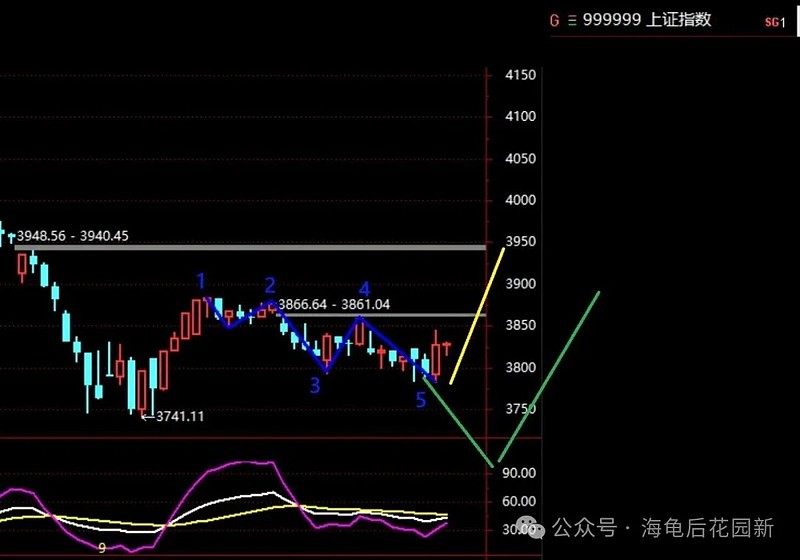
Task: Click the 3750 price axis label
Action: [520, 409]
